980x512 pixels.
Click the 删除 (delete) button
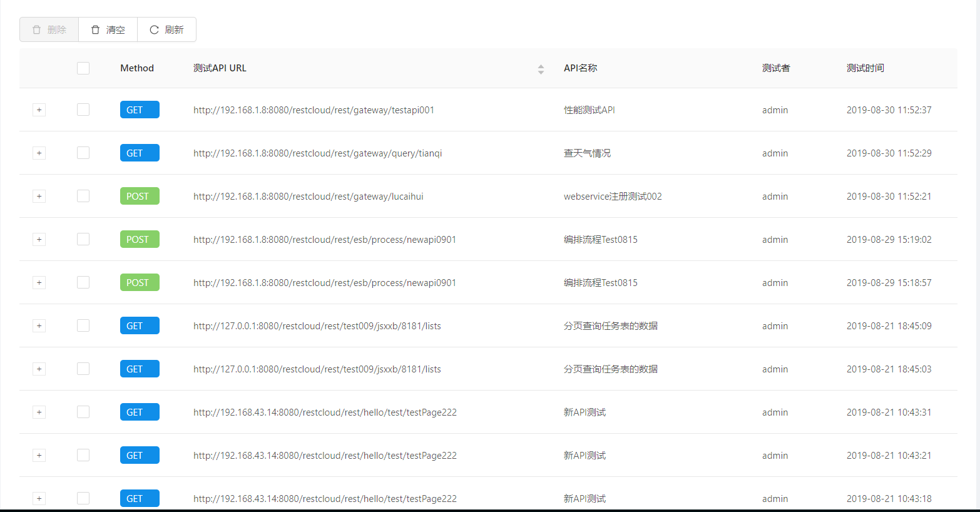click(49, 29)
